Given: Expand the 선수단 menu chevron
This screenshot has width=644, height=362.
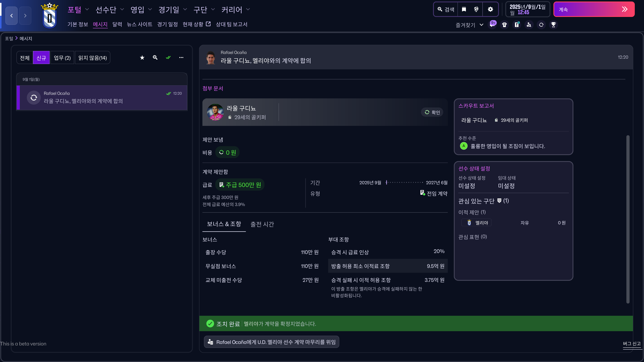Looking at the screenshot, I should point(122,10).
